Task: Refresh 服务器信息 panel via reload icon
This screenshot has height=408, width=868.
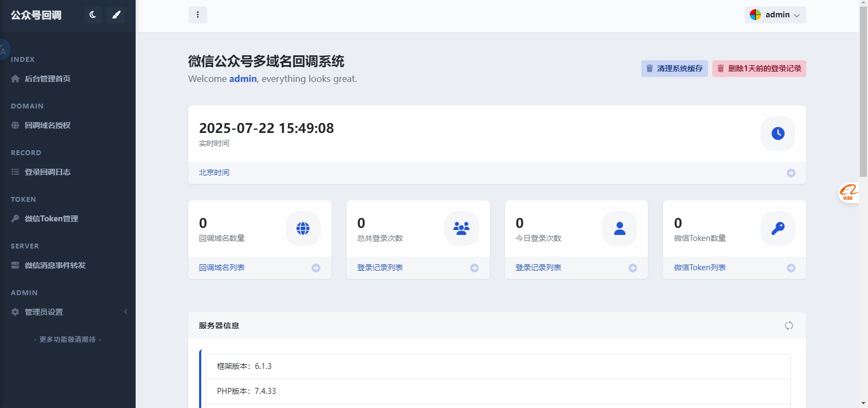Action: coord(789,326)
